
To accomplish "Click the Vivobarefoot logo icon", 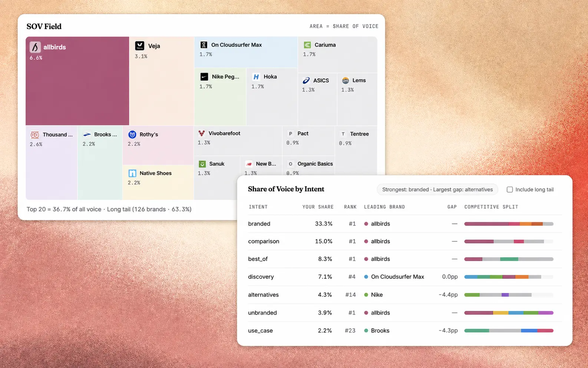I will tap(202, 134).
